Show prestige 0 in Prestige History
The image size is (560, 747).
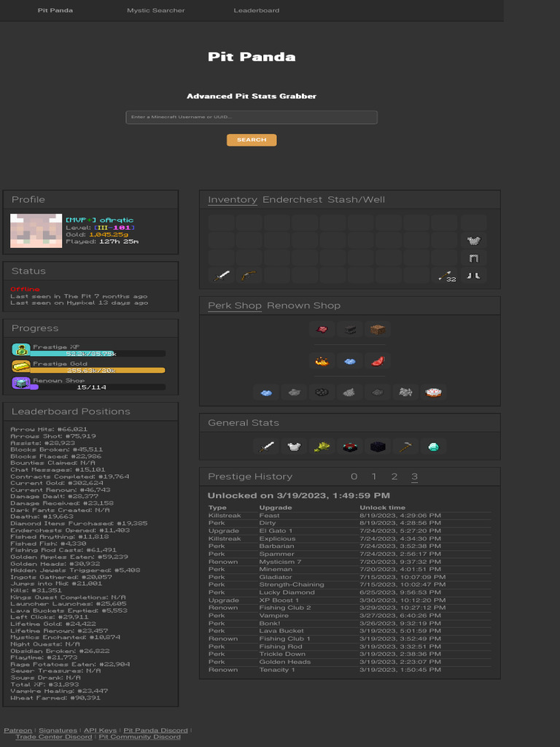[354, 476]
